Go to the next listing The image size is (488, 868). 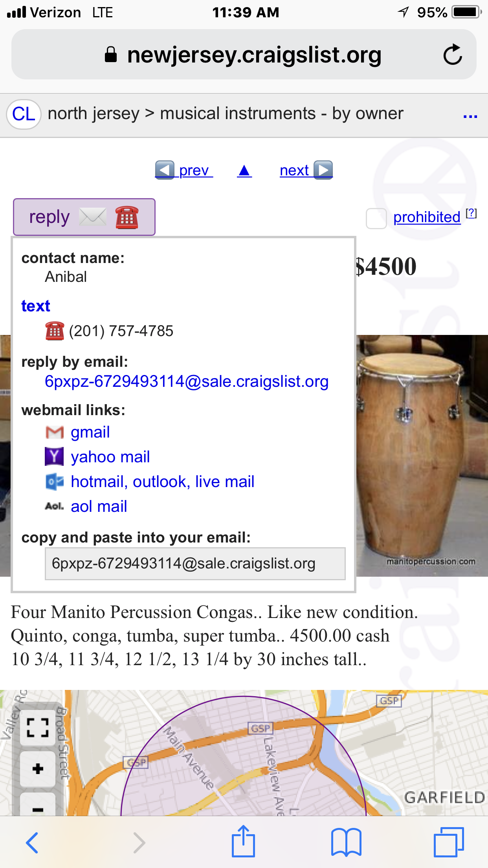[306, 171]
